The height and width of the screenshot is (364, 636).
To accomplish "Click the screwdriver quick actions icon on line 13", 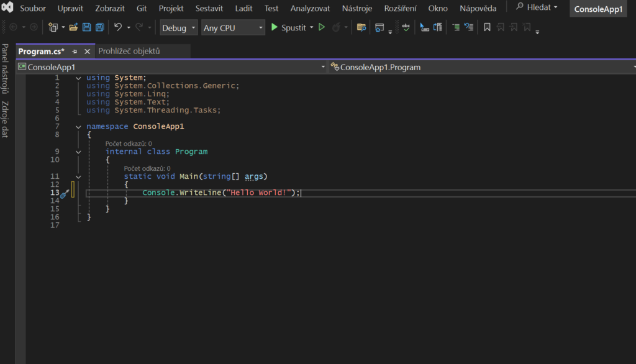I will click(64, 193).
